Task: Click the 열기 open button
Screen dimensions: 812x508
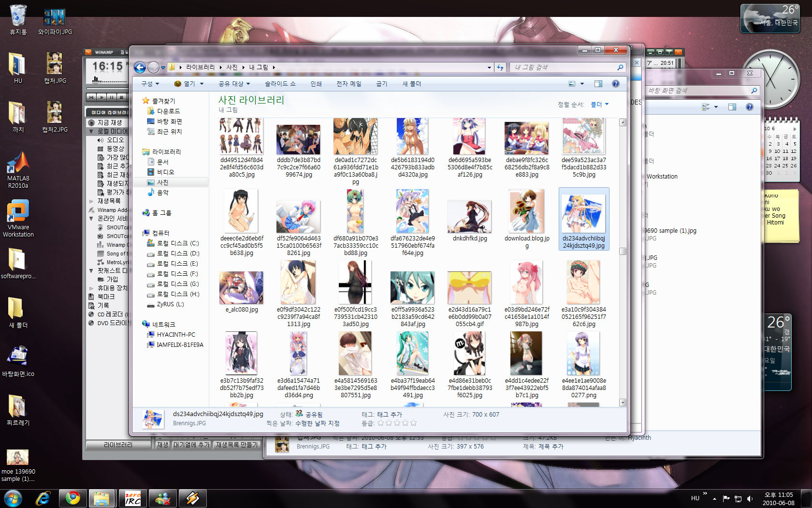Action: point(185,84)
